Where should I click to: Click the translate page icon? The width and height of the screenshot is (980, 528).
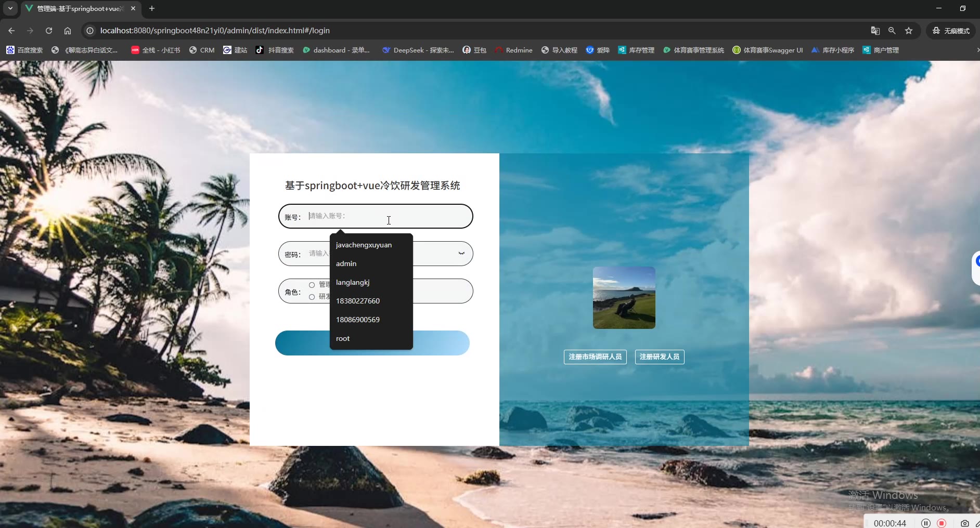coord(875,31)
